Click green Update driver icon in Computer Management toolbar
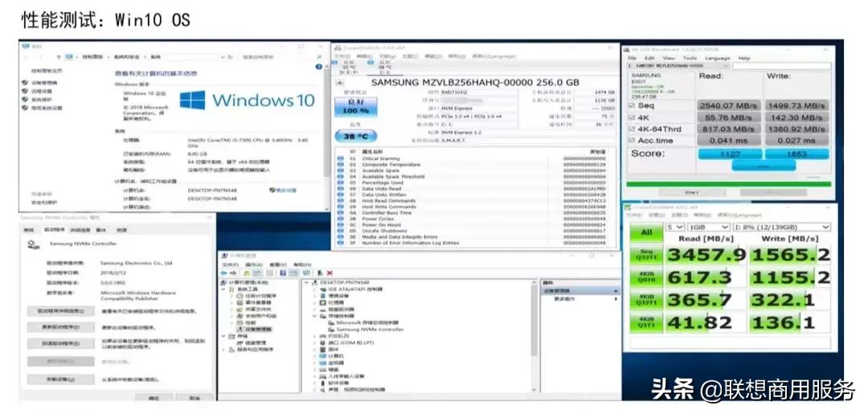This screenshot has height=414, width=868. coord(320,273)
